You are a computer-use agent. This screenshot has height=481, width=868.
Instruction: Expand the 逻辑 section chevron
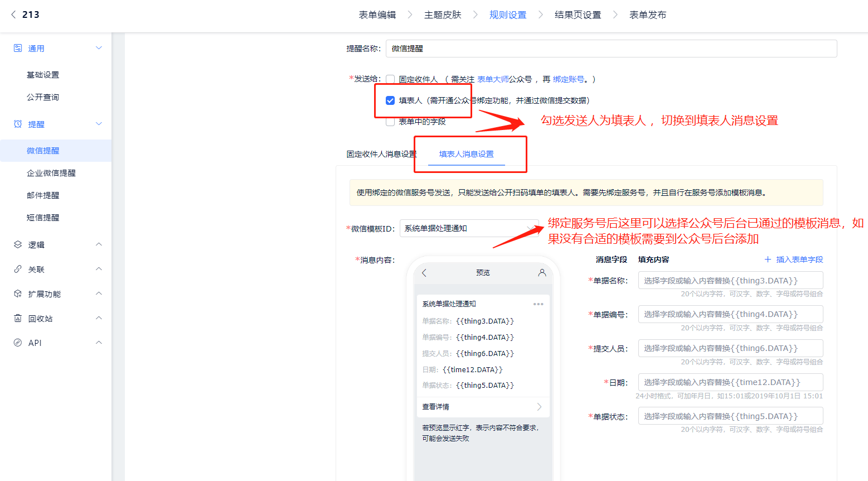pos(99,244)
